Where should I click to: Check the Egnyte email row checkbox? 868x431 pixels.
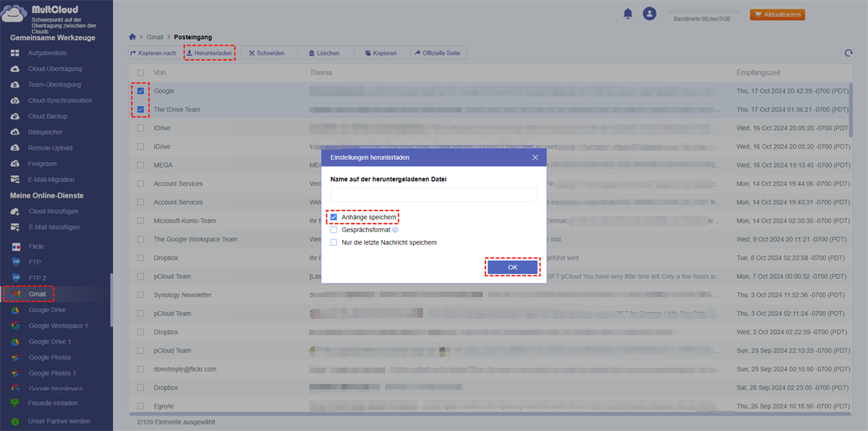click(x=140, y=406)
